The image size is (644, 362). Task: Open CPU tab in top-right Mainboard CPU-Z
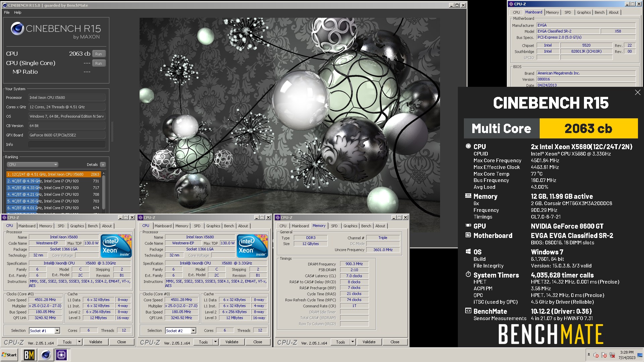pos(516,12)
